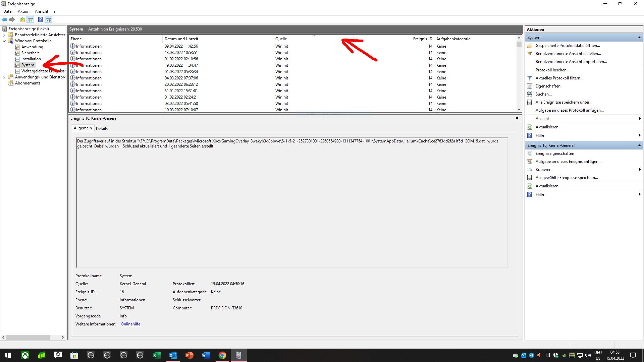This screenshot has height=362, width=644.
Task: Click the console tree horizontal scrollbar
Action: click(29, 338)
